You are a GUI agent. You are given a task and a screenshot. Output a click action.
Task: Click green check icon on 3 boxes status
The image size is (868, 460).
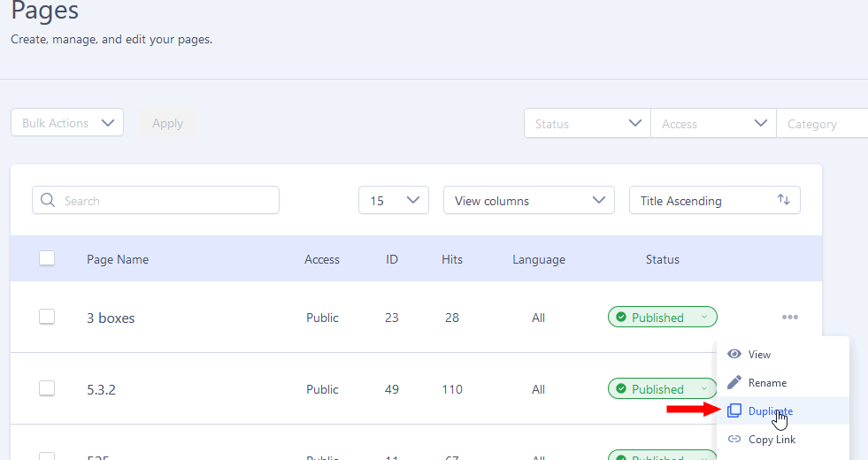click(x=621, y=318)
